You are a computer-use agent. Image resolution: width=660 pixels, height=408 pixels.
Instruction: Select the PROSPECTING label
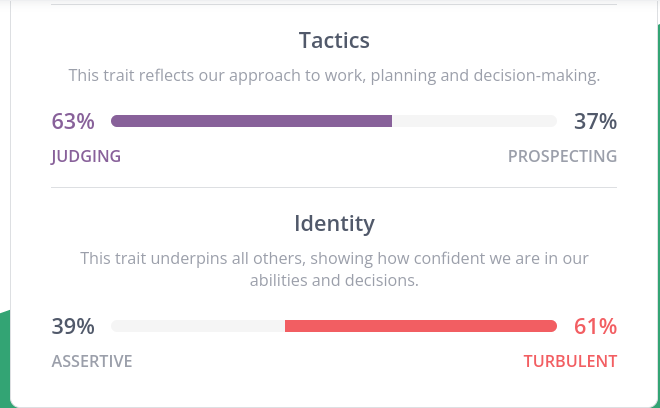point(562,156)
